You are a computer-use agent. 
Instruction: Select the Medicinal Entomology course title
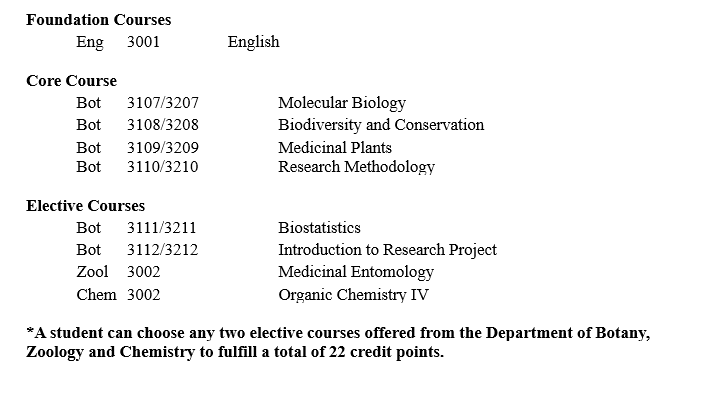coord(355,272)
